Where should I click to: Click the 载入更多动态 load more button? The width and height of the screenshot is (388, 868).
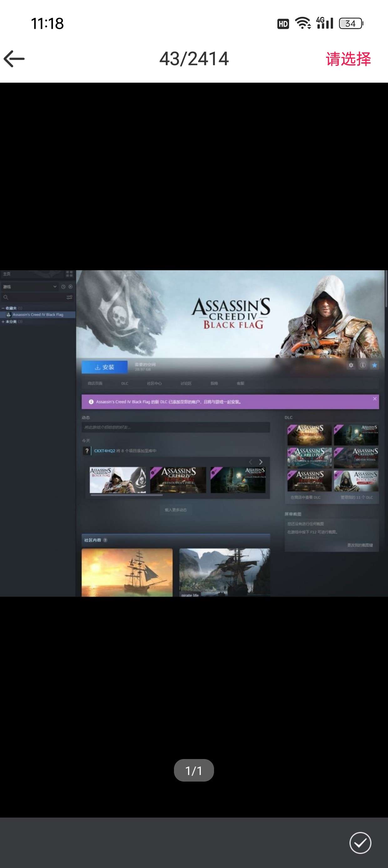point(176,510)
